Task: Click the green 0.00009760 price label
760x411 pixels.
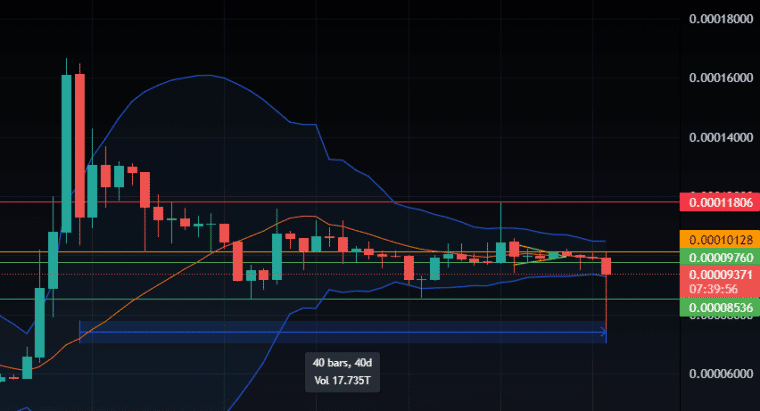Action: tap(720, 257)
